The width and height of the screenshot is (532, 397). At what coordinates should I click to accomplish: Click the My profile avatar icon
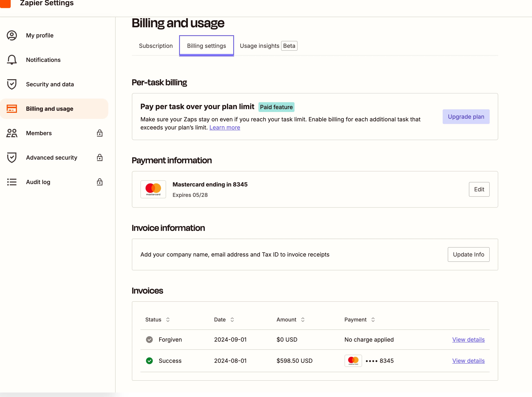tap(12, 35)
